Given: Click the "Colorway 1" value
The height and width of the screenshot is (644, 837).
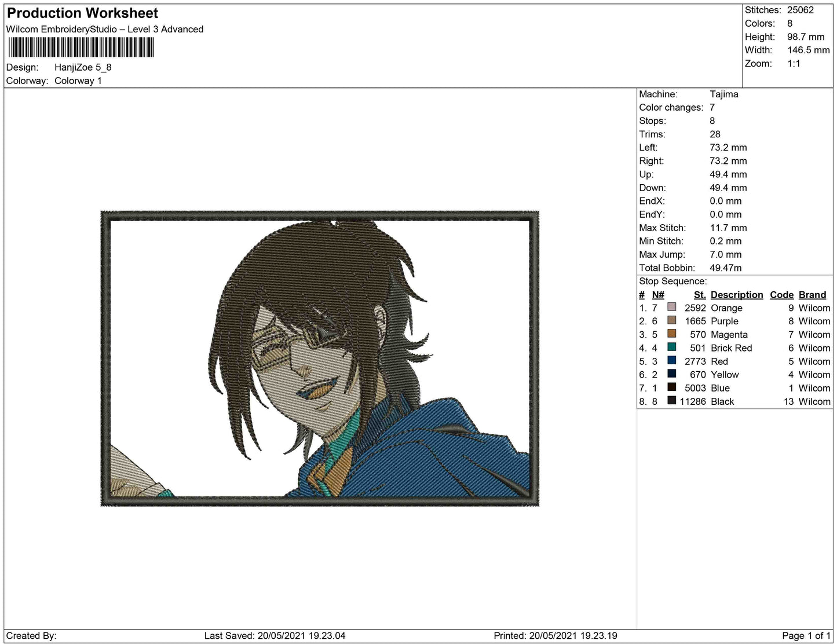Looking at the screenshot, I should (x=78, y=81).
